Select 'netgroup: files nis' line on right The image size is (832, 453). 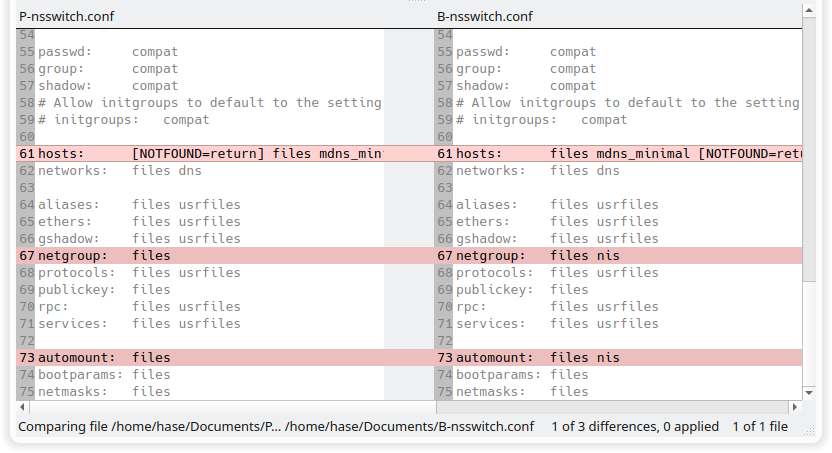point(618,256)
